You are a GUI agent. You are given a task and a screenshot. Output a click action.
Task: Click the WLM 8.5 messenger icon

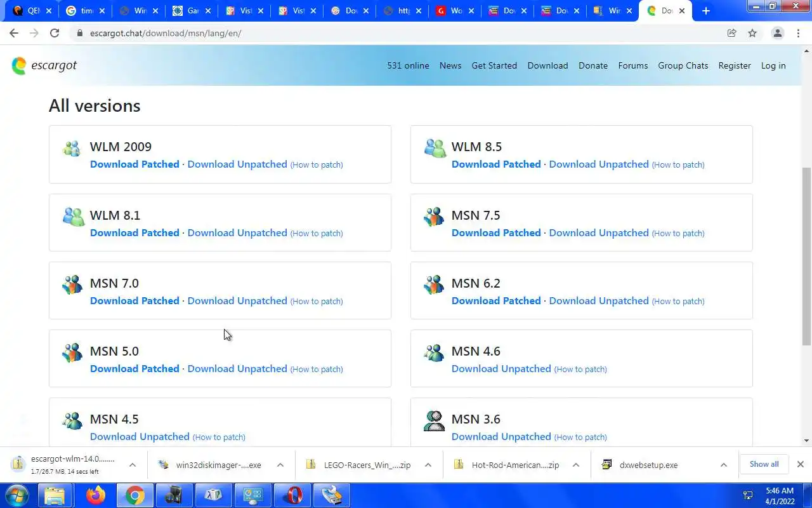tap(435, 148)
